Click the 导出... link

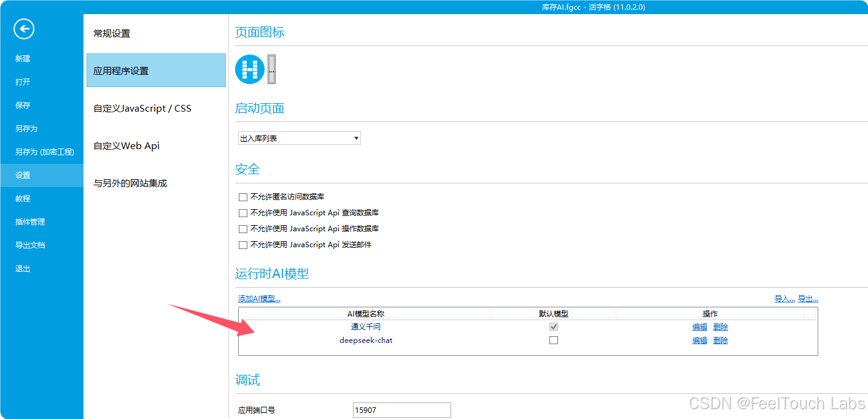pos(808,299)
